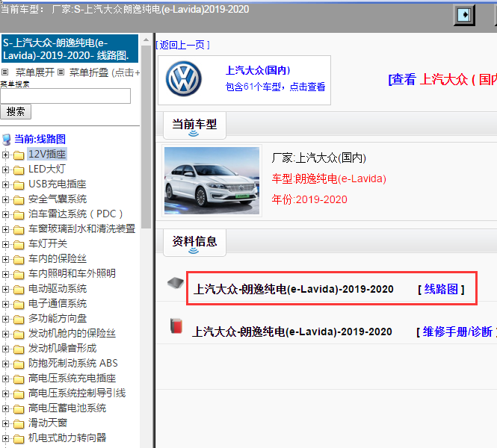
Task: Click the e-Lavida car thumbnail
Action: coord(212,181)
